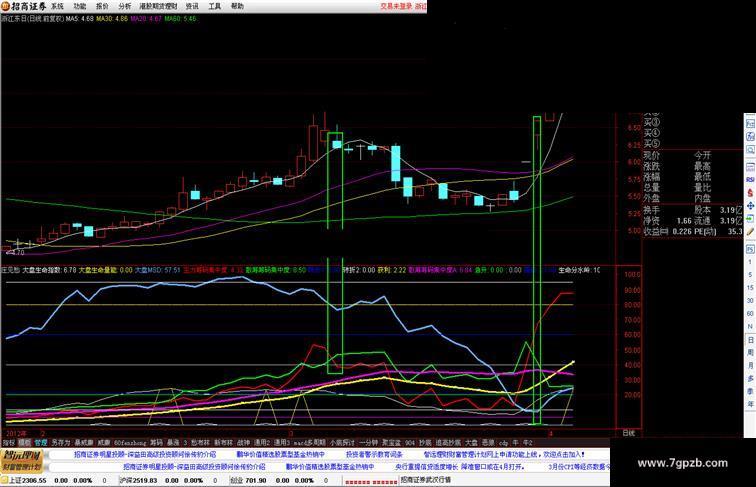The height and width of the screenshot is (487, 756).
Task: Open the 报价 menu
Action: point(102,6)
